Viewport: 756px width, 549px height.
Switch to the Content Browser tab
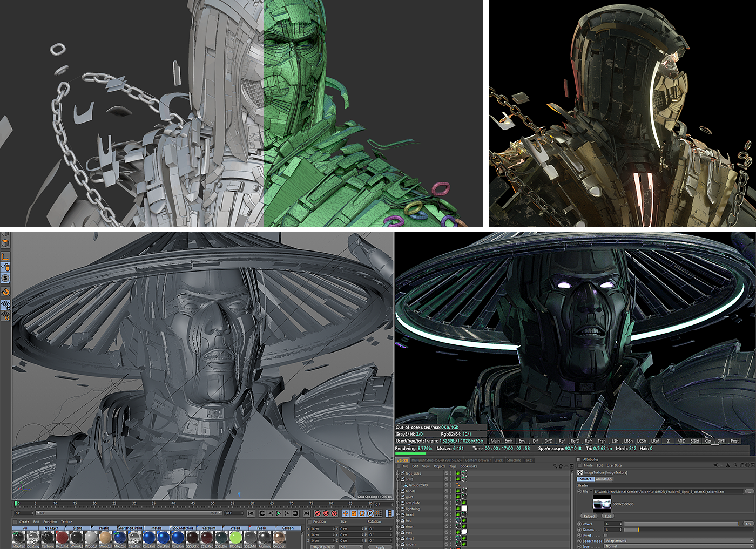tap(478, 460)
